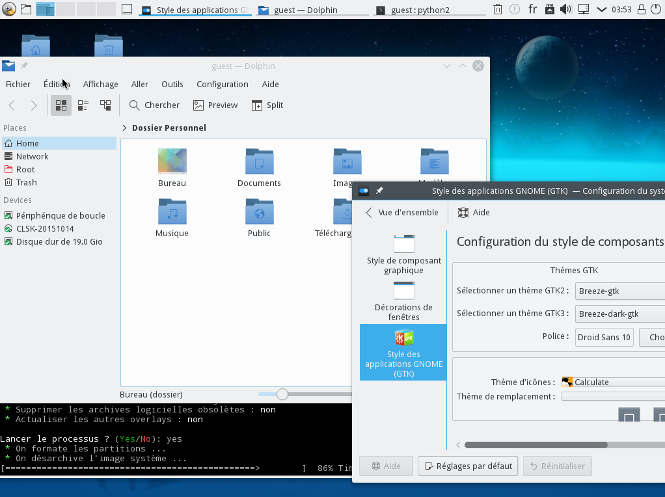
Task: Go forward in Dolphin toolbar
Action: point(34,105)
